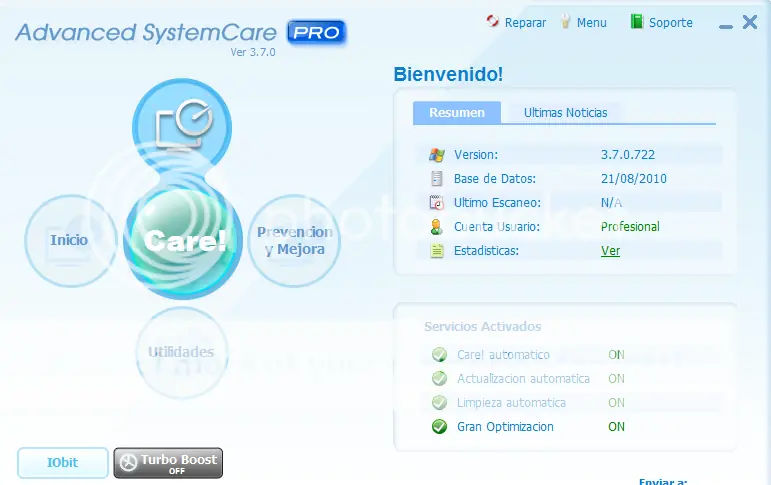Click the Servicios Activados heading
This screenshot has width=771, height=485.
(x=482, y=327)
